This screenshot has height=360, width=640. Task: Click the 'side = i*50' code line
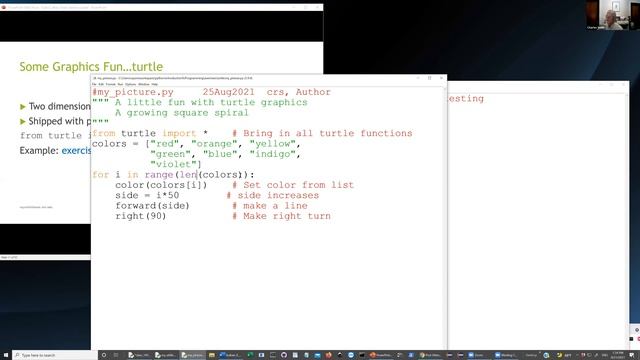click(x=147, y=196)
